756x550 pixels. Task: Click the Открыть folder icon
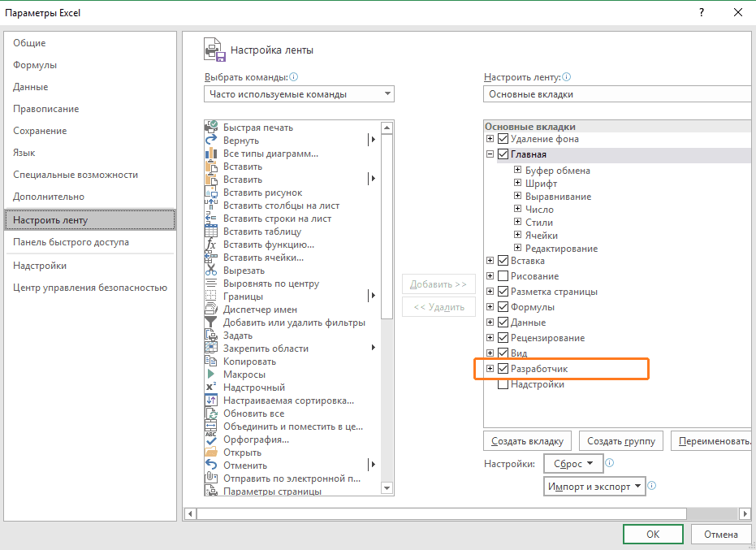tap(211, 453)
